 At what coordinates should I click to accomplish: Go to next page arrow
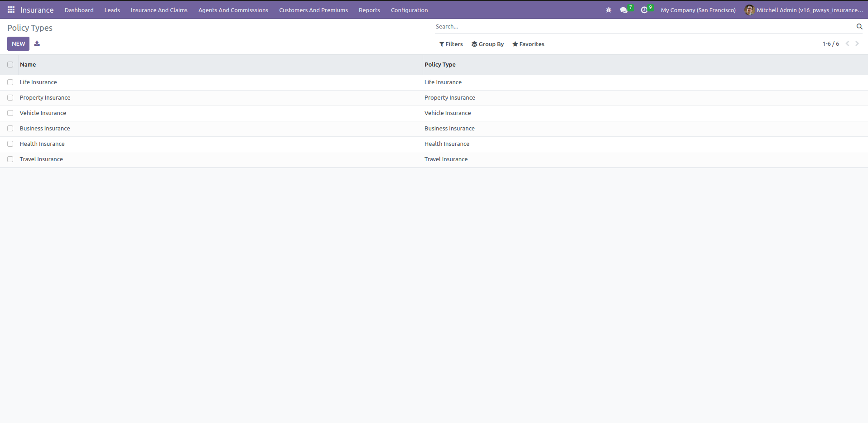[857, 44]
